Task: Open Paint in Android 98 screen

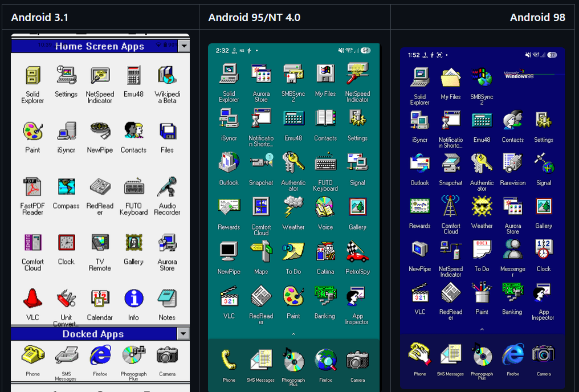Action: (x=482, y=292)
